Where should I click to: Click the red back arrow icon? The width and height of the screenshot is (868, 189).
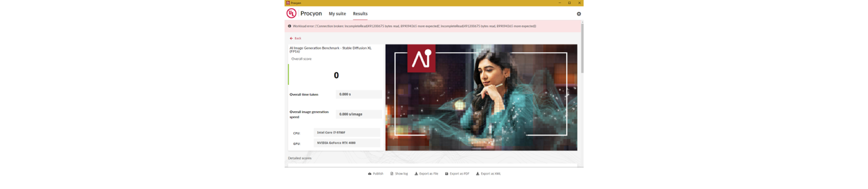[x=291, y=38]
